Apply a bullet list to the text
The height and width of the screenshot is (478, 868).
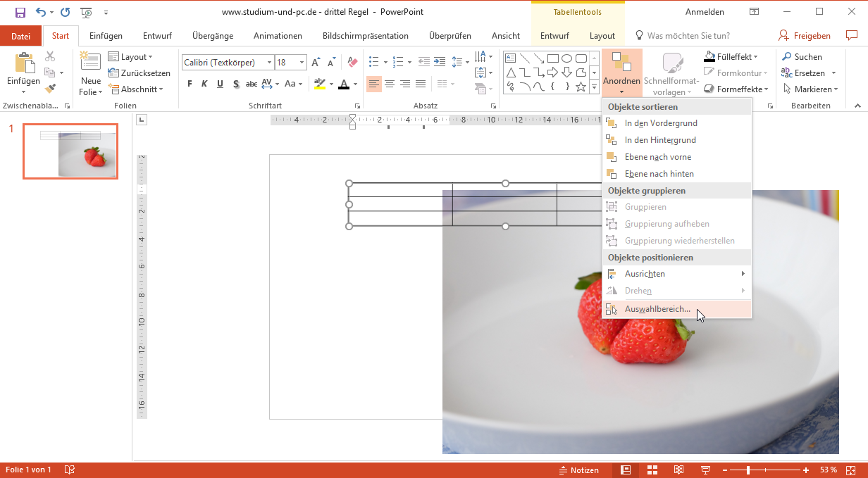374,63
